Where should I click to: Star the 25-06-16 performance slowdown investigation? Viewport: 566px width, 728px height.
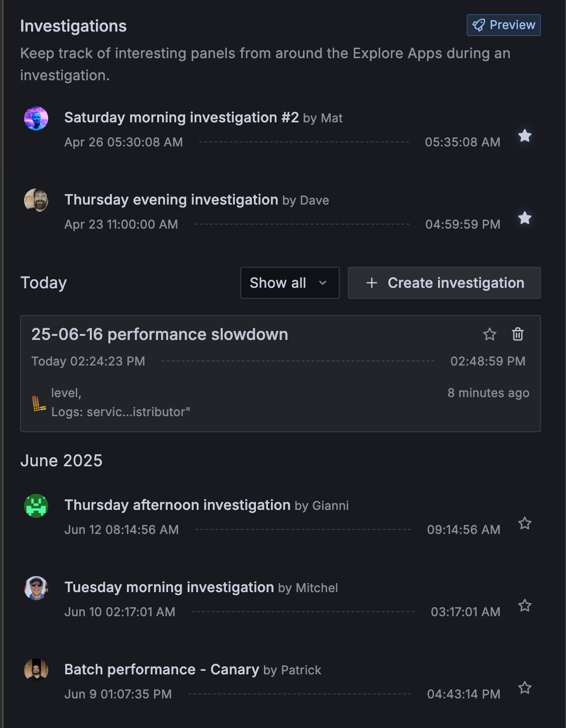490,334
